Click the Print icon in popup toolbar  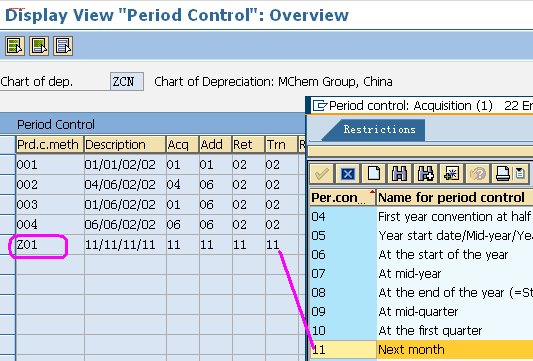(502, 174)
